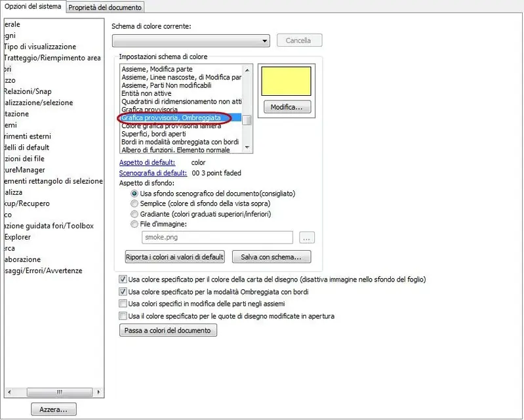Click the color list scrollbar thumb
This screenshot has width=524, height=420.
click(247, 120)
